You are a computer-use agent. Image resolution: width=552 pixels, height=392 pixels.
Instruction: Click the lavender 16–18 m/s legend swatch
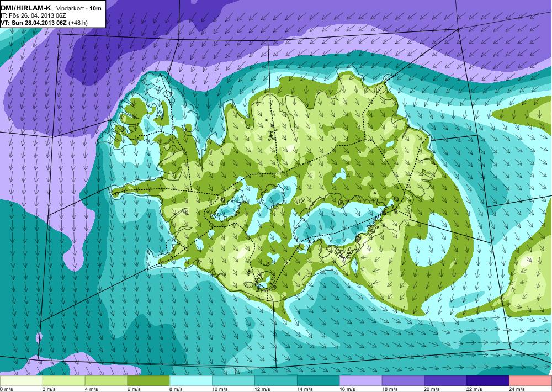[361, 381]
